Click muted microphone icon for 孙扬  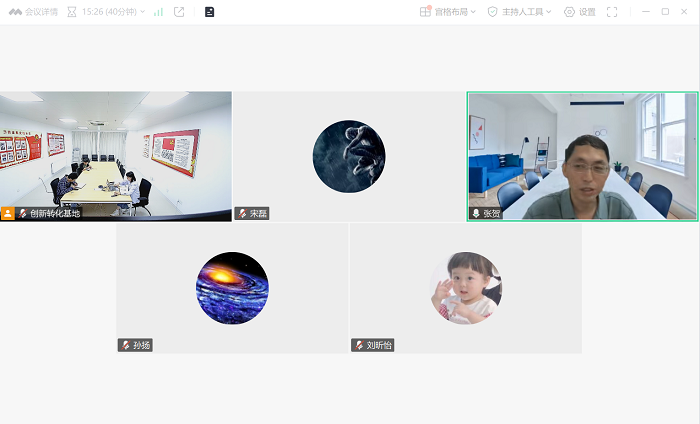tap(125, 345)
